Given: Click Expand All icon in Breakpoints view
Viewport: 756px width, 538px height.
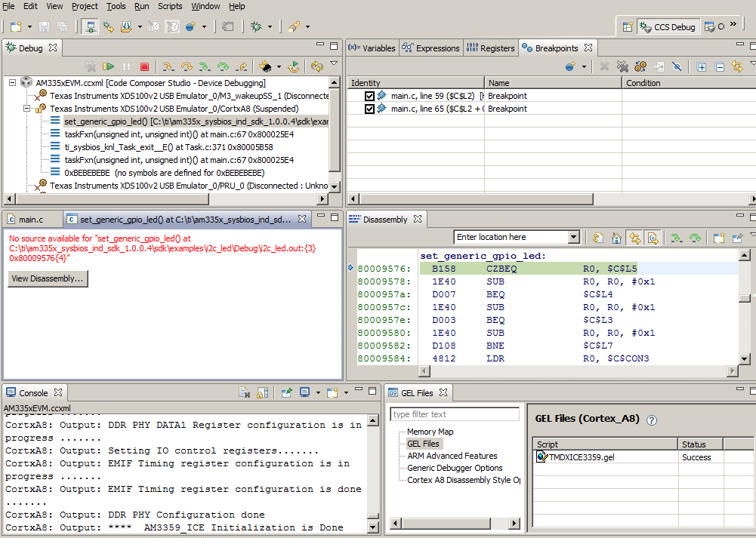Looking at the screenshot, I should coord(702,67).
